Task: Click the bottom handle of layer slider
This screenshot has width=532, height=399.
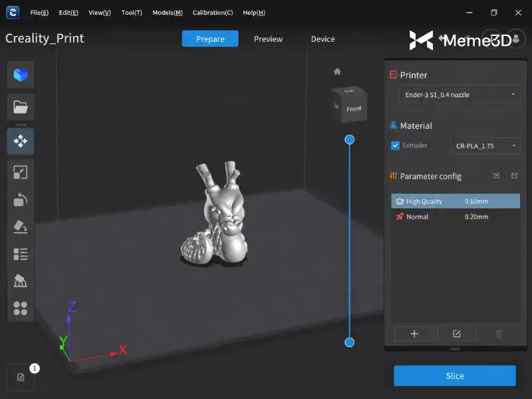Action: point(350,342)
